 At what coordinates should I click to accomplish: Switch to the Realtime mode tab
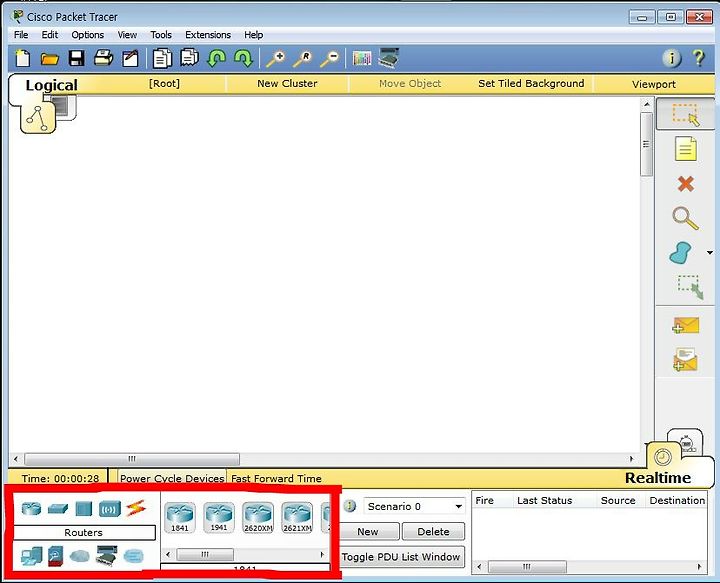658,478
